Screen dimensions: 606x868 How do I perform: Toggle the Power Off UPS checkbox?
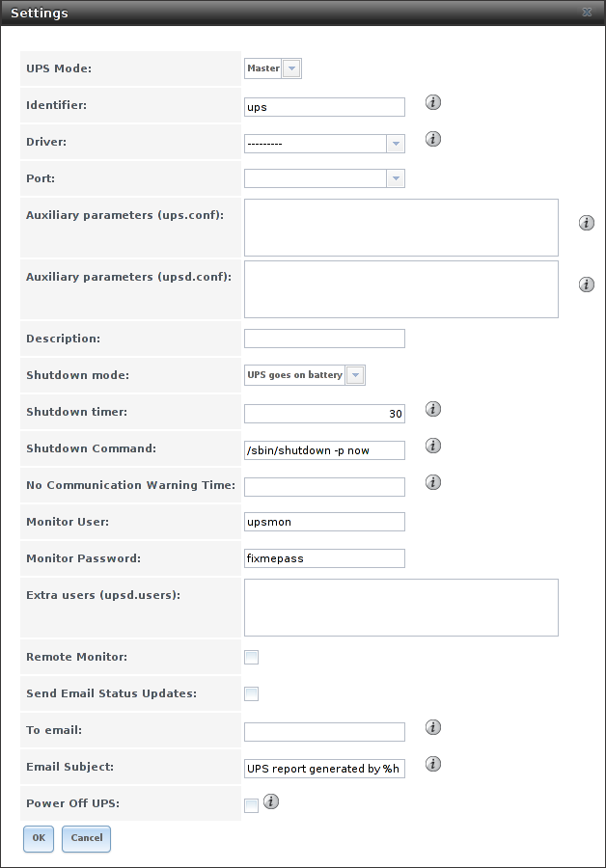pos(252,805)
